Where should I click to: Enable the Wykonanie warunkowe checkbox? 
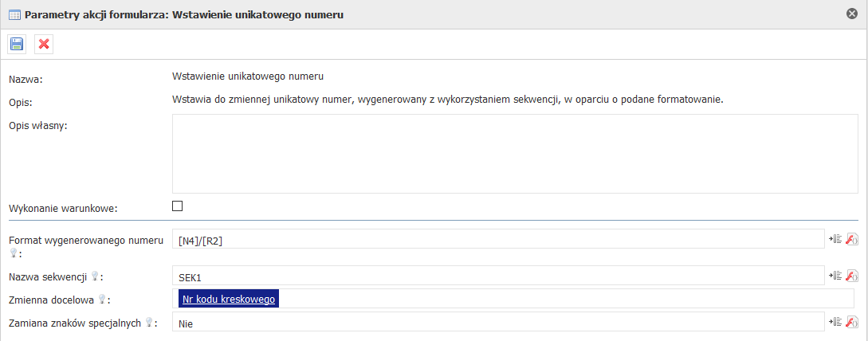pos(177,206)
